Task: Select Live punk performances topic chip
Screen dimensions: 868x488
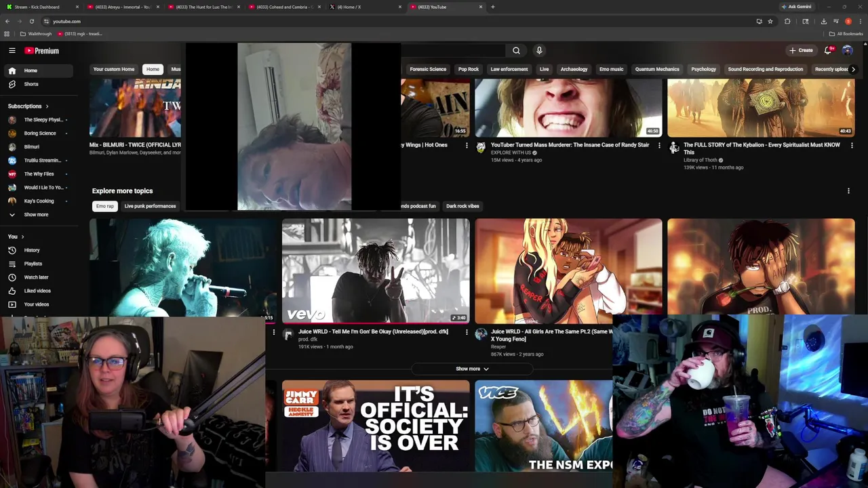Action: [x=150, y=206]
